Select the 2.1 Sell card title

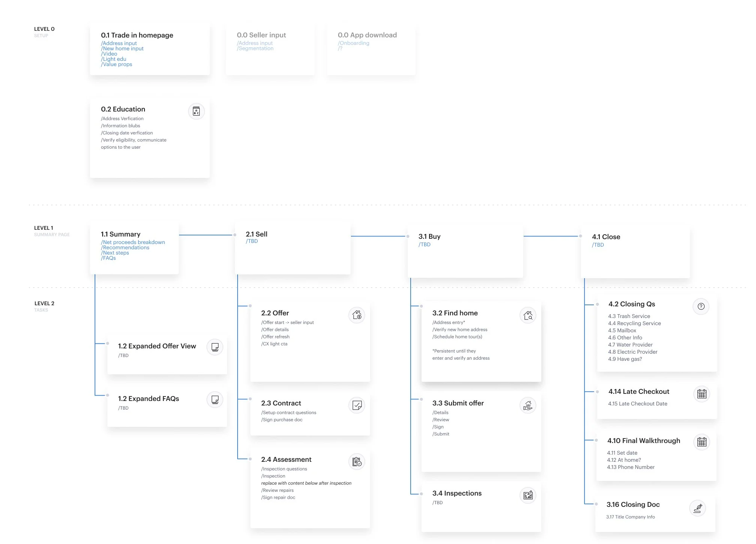click(256, 234)
